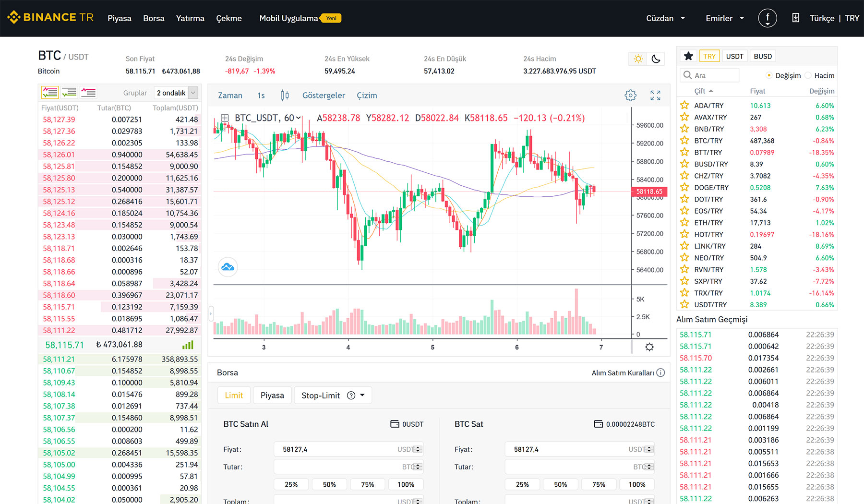Click the Ara search input field
The image size is (864, 504).
tap(709, 75)
